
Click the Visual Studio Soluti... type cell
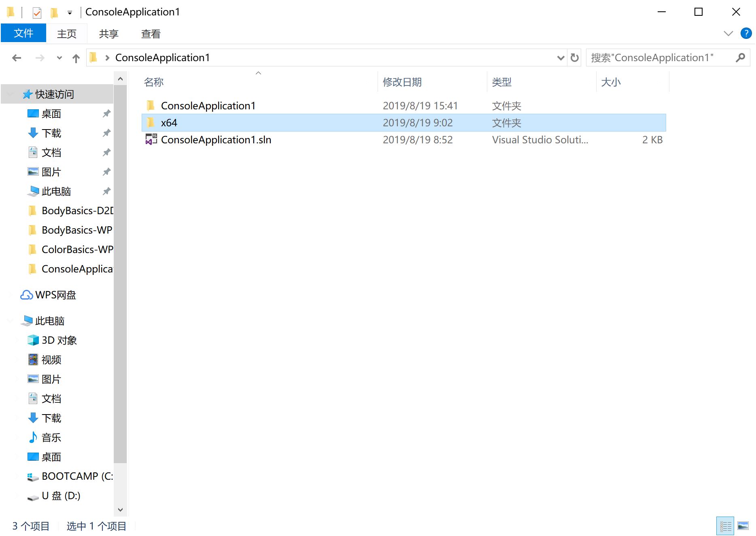540,140
